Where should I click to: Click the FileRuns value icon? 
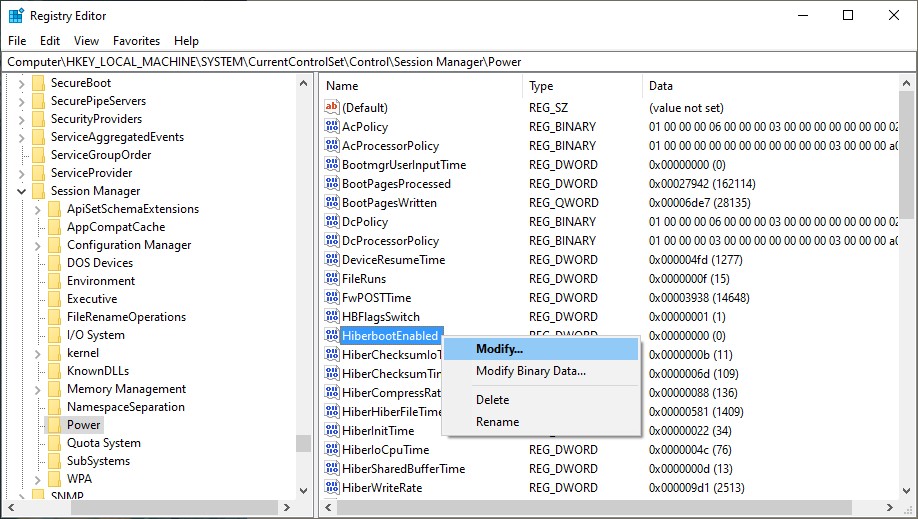click(332, 278)
